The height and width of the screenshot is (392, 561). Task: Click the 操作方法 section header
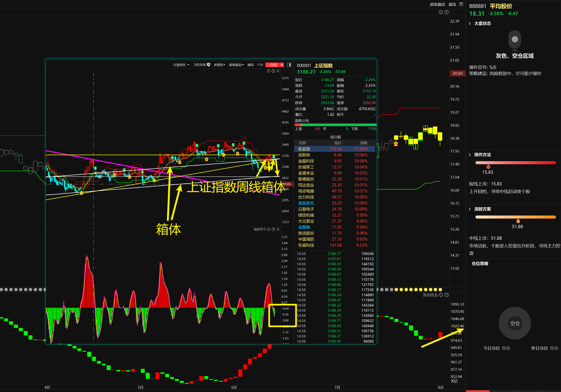482,155
